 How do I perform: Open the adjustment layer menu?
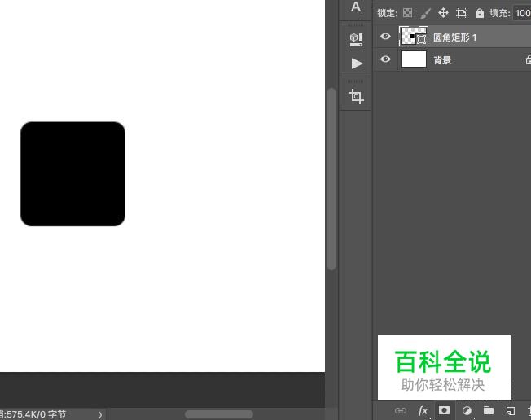pyautogui.click(x=467, y=411)
